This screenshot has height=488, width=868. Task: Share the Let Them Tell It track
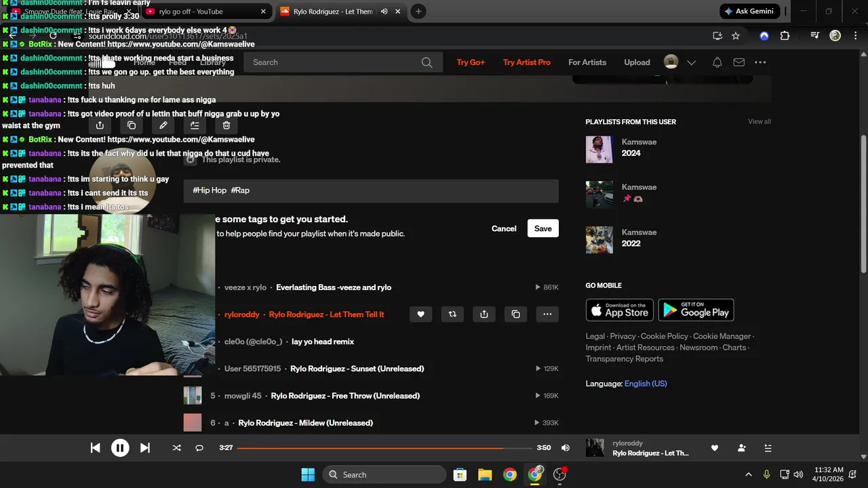(x=484, y=314)
